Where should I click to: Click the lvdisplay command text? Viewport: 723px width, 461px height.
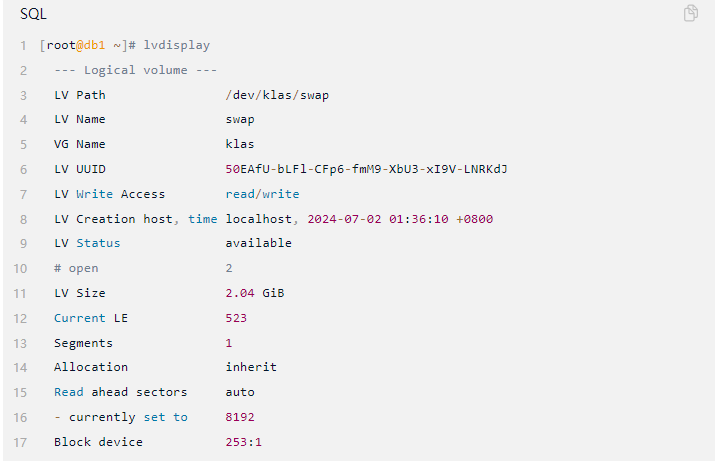pos(177,46)
